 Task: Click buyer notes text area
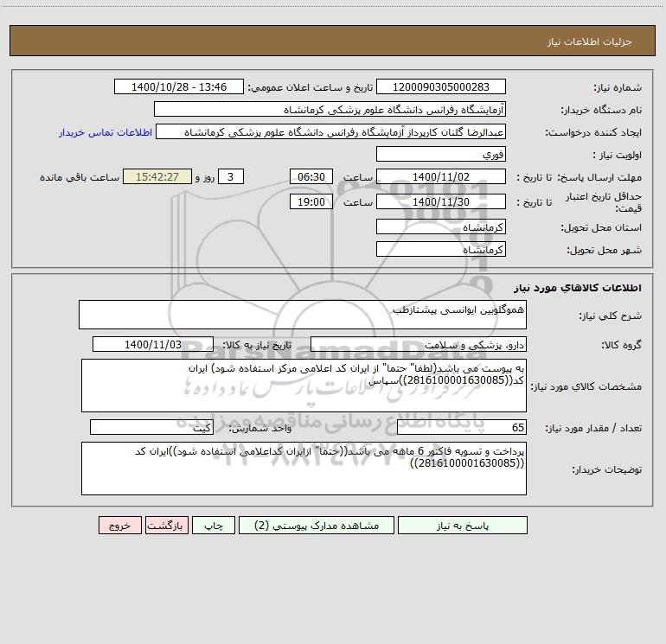pos(304,469)
